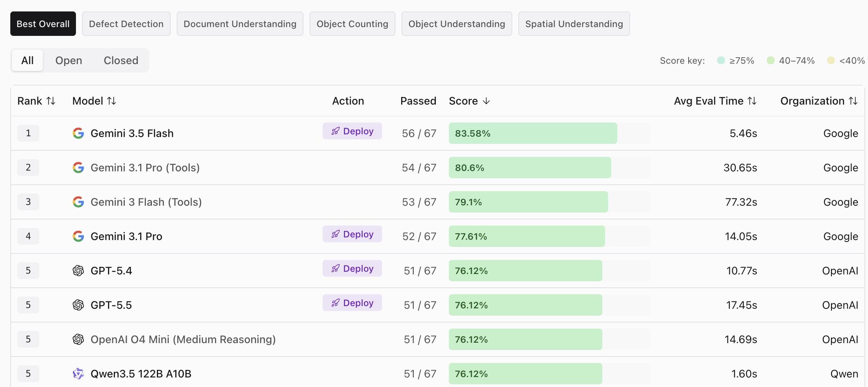The height and width of the screenshot is (387, 868).
Task: Click the 14.05s eval time value
Action: [741, 236]
